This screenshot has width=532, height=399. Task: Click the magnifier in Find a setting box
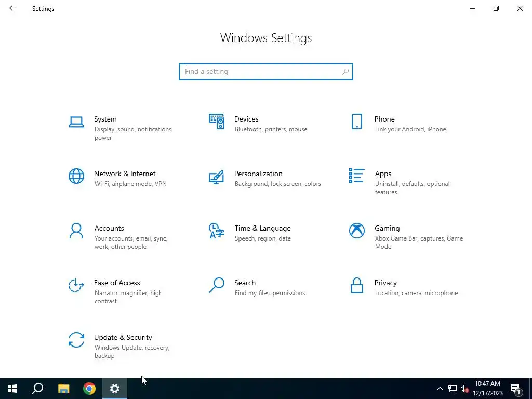point(345,72)
